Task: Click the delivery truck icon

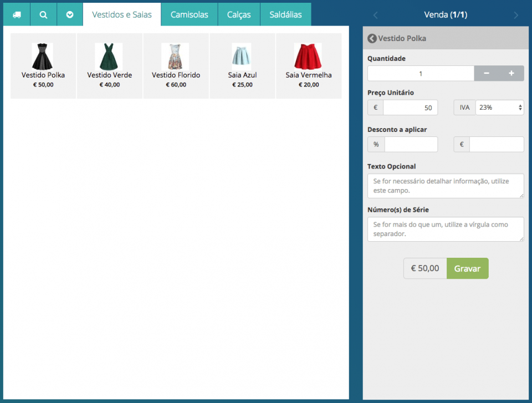Action: (x=17, y=15)
